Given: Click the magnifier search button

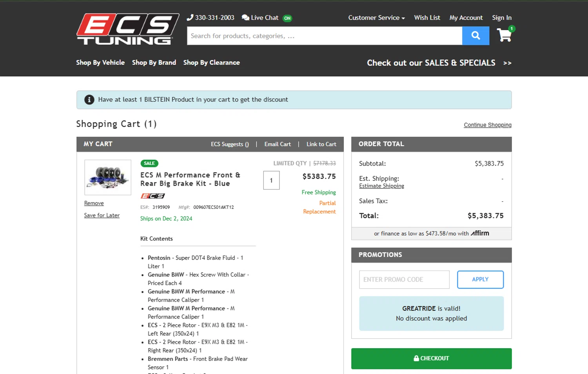Looking at the screenshot, I should (475, 36).
